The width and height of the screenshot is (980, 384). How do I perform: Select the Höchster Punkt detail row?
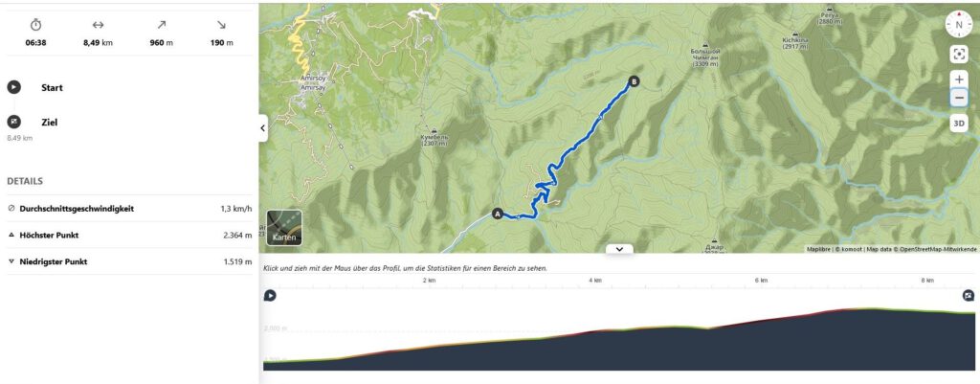pos(129,236)
